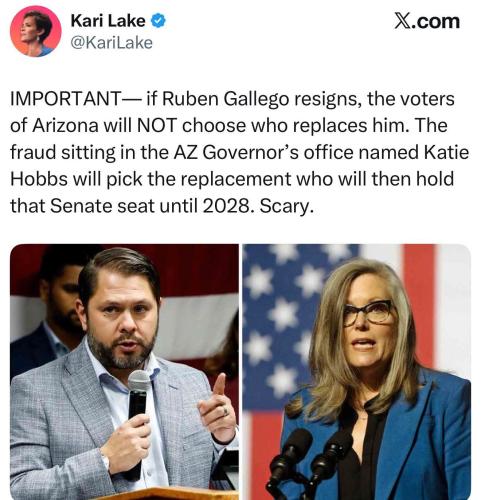Click the eyeglasses in the right photo

367,313
